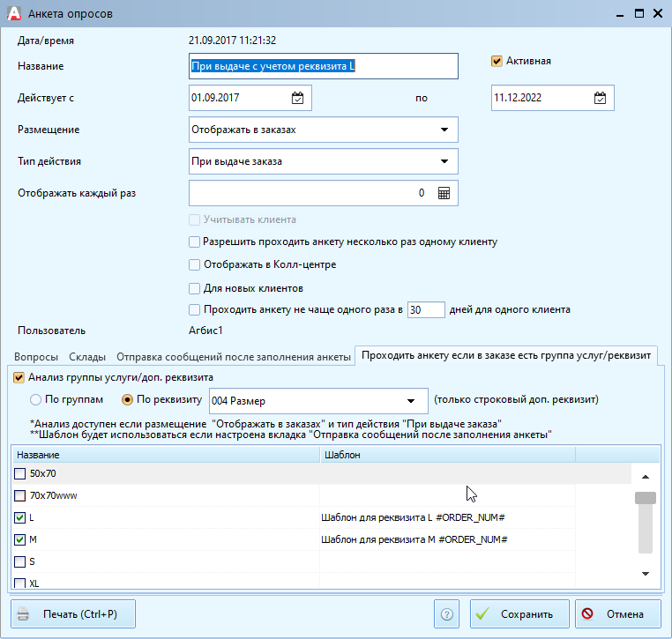Check the 70x70www row checkbox
Viewport: 672px width, 639px height.
coord(19,496)
